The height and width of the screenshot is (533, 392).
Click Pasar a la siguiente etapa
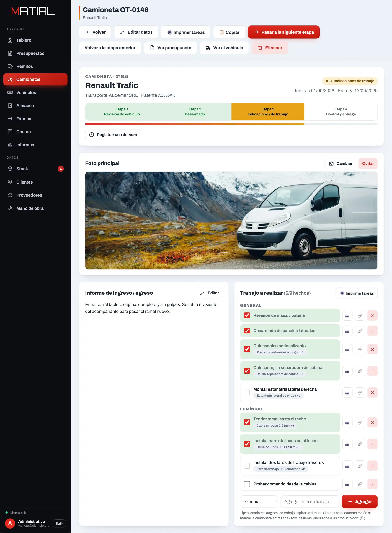[x=284, y=32]
